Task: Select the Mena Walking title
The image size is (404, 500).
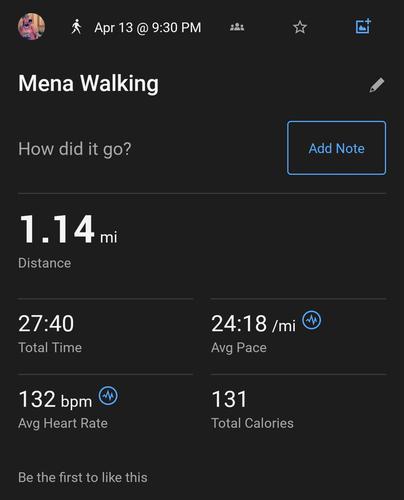Action: pos(88,83)
